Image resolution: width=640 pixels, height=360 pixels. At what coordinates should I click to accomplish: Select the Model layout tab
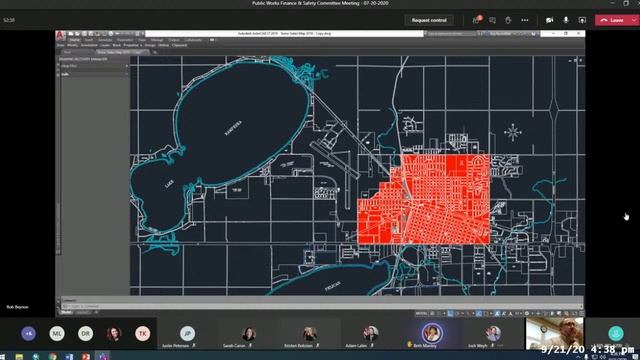tap(66, 312)
